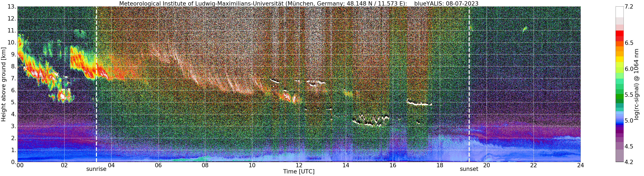The image size is (644, 176).
Task: Click the y-axis tick label '13.'
Action: tap(12, 7)
